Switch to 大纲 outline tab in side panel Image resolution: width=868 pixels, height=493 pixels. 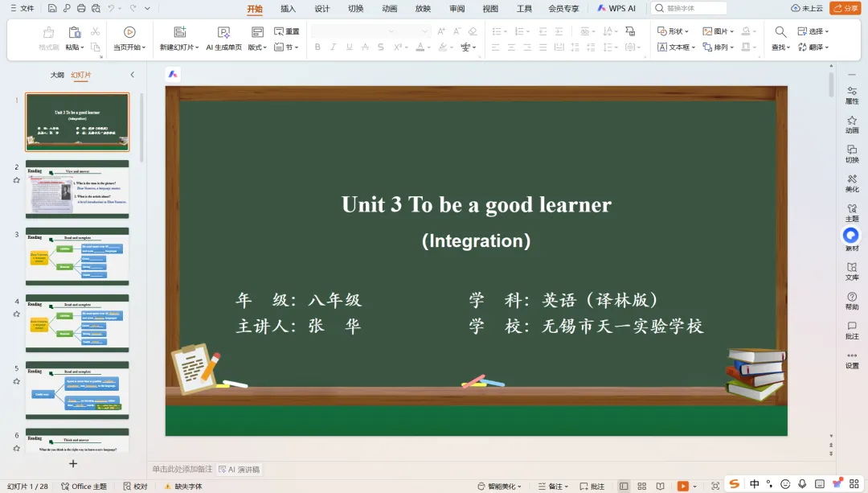[x=57, y=75]
